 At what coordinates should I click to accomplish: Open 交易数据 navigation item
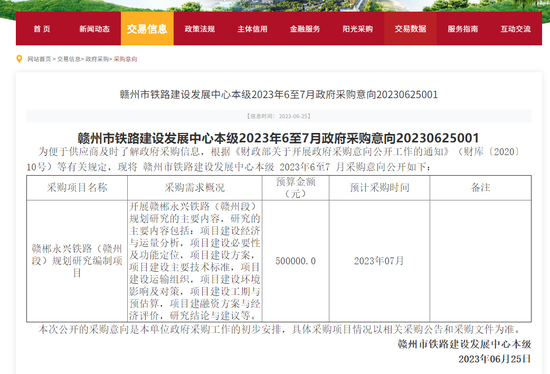tap(410, 29)
